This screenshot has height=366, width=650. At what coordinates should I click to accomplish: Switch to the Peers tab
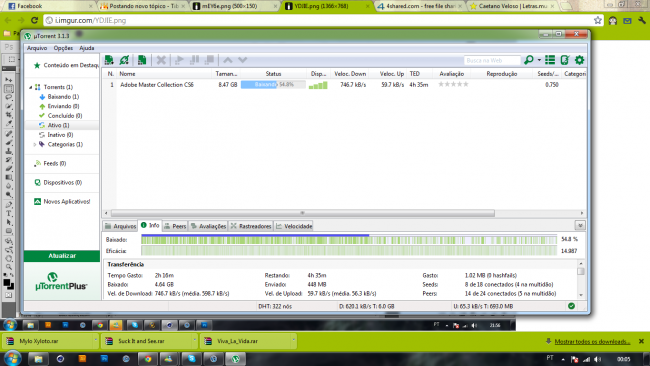click(x=175, y=226)
